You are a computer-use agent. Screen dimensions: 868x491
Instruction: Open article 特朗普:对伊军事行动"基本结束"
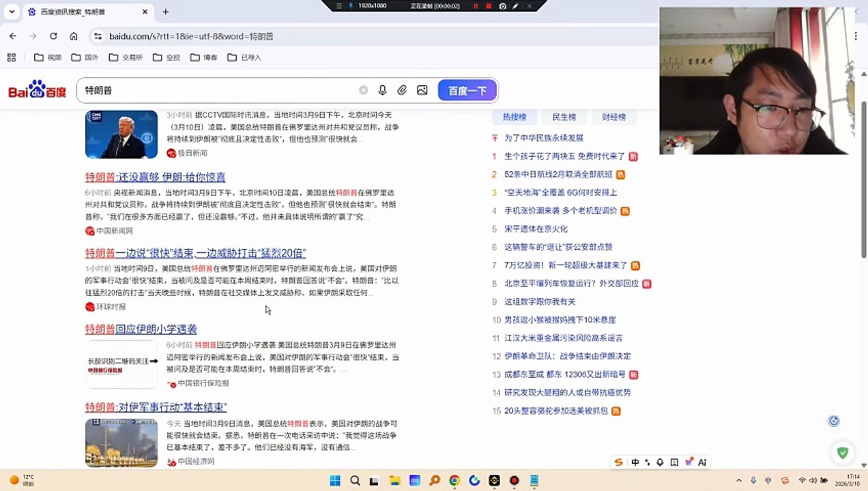(156, 407)
